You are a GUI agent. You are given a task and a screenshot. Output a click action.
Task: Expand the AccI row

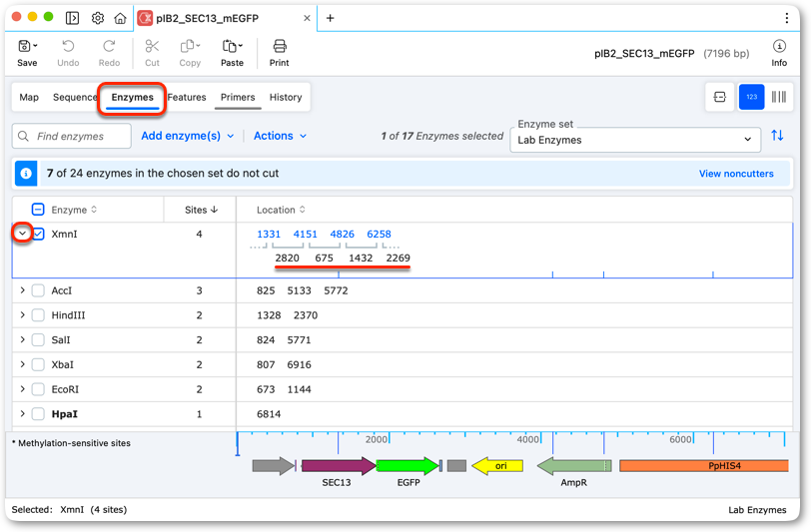(x=22, y=290)
